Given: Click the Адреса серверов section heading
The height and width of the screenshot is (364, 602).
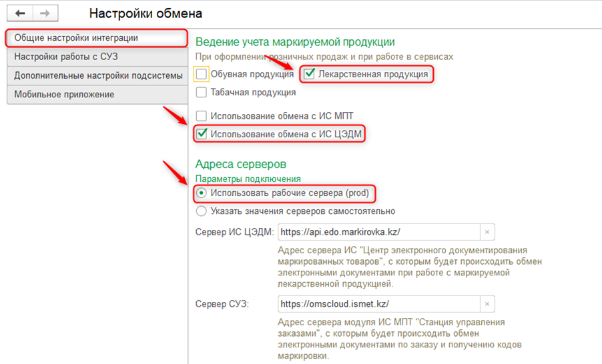Looking at the screenshot, I should coord(241,164).
